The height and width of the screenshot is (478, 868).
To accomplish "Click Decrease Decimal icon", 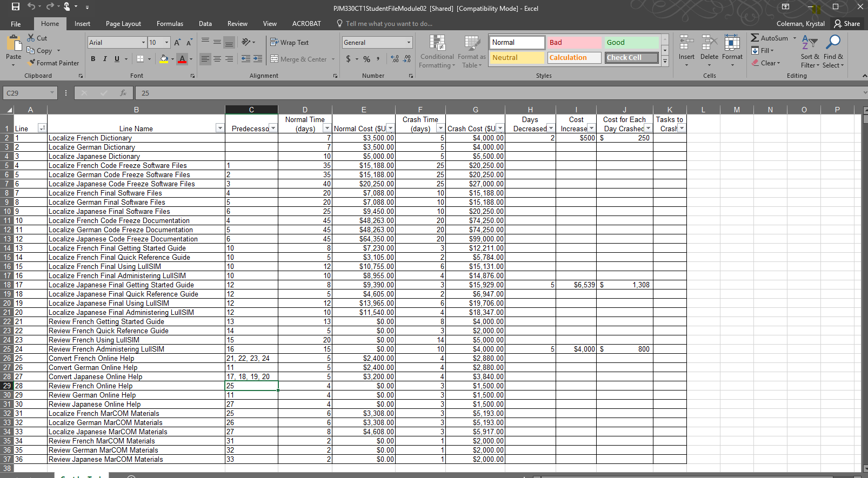I will click(407, 59).
